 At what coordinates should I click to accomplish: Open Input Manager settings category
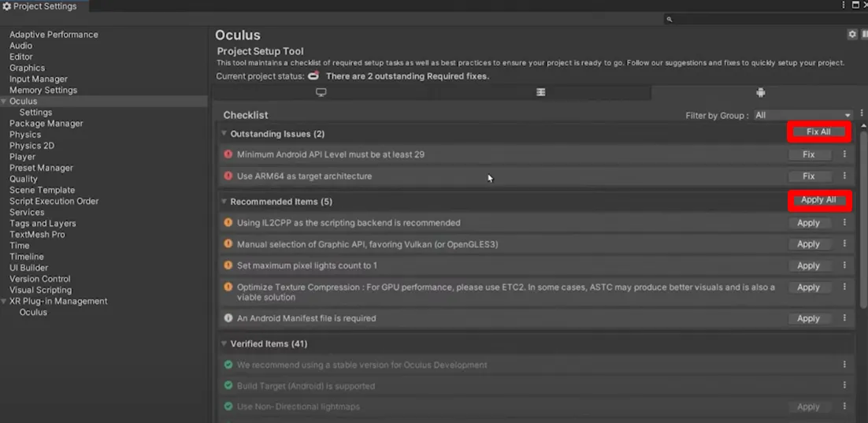(38, 79)
